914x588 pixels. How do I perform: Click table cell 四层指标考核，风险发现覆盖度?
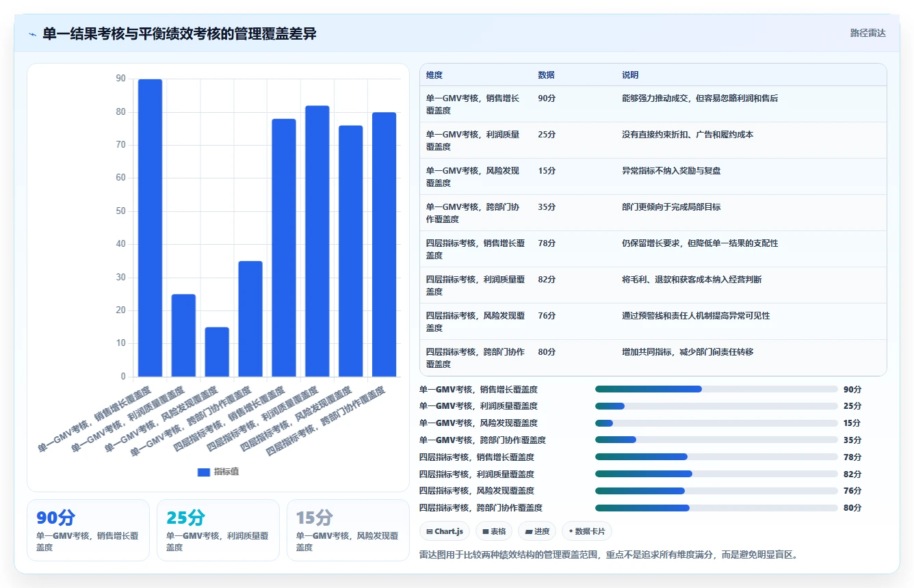coord(475,321)
